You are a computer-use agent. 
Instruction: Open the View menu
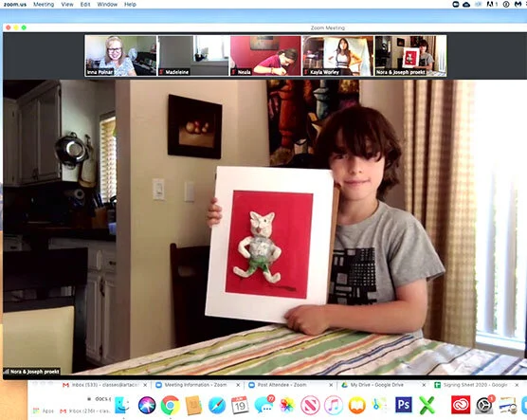pos(67,5)
